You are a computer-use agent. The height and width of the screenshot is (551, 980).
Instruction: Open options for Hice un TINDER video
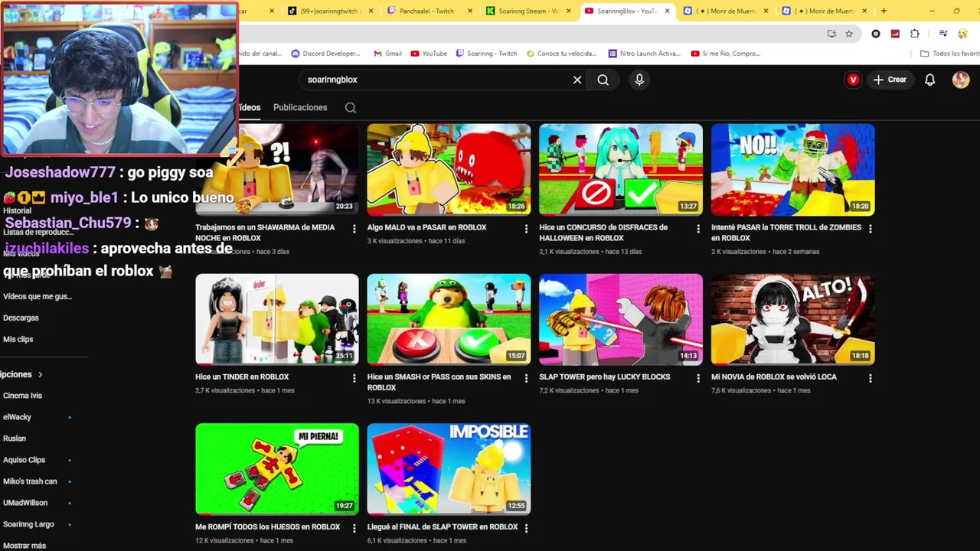coord(354,378)
